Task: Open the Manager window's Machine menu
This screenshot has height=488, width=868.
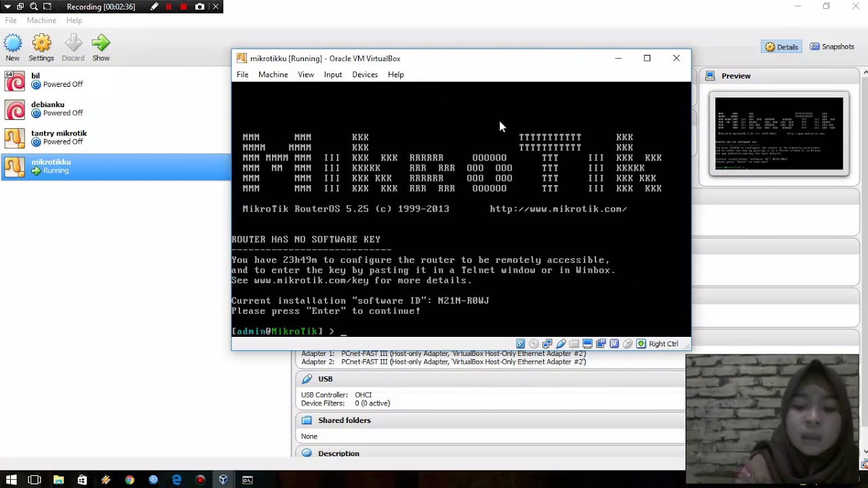Action: pyautogui.click(x=41, y=20)
